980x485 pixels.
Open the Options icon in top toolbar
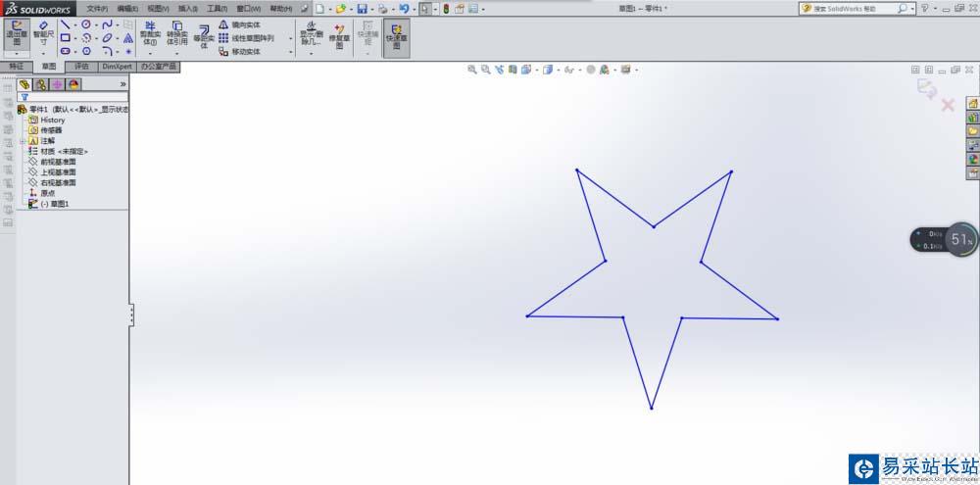point(473,9)
